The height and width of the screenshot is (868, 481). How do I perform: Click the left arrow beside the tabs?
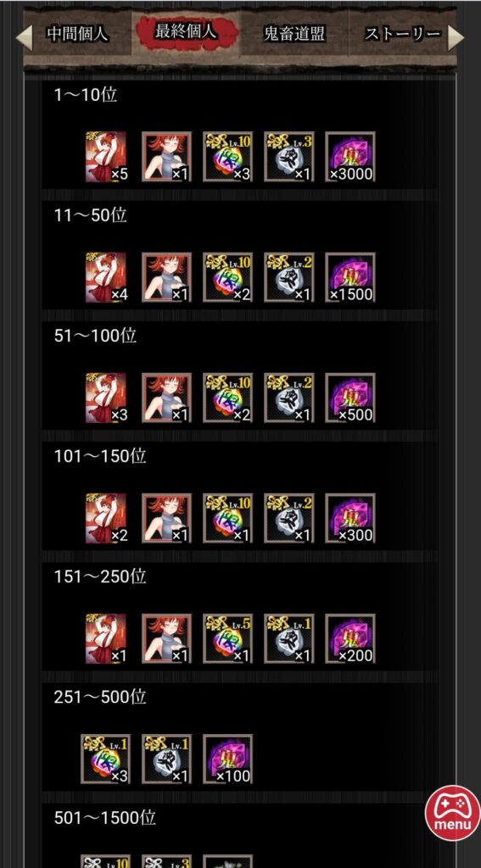pos(24,37)
